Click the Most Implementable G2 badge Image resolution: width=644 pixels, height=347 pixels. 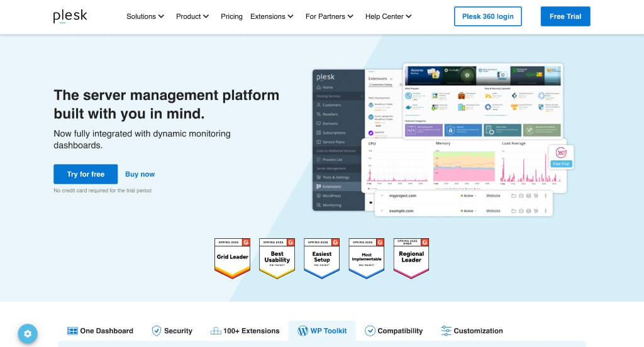click(x=367, y=258)
